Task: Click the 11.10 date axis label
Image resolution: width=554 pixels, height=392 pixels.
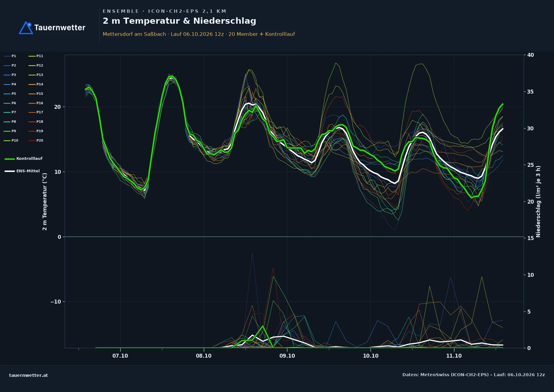Action: click(x=454, y=356)
